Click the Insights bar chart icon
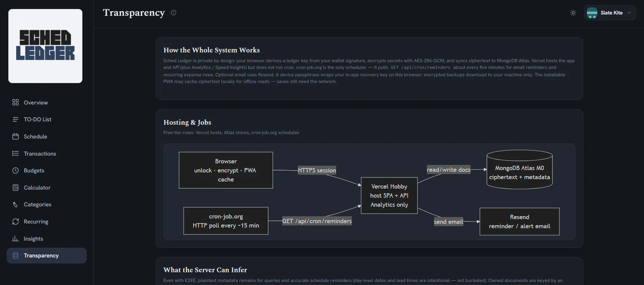Screen dimensions: 644x285 point(15,239)
